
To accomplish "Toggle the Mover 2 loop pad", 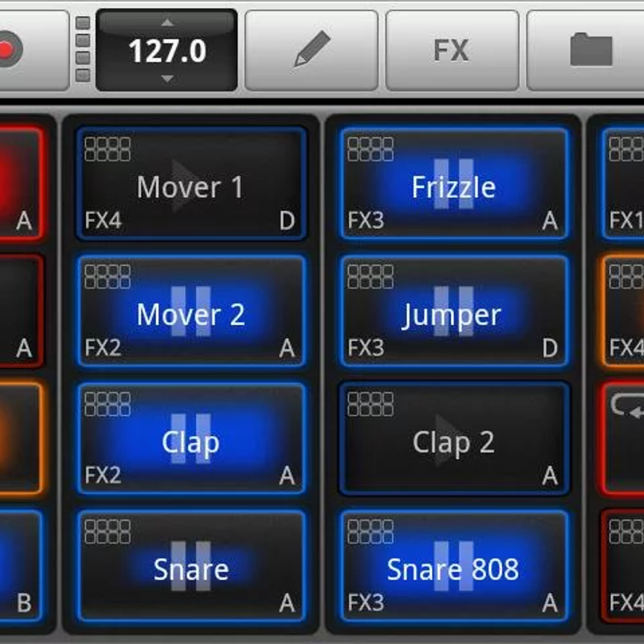I will [191, 311].
